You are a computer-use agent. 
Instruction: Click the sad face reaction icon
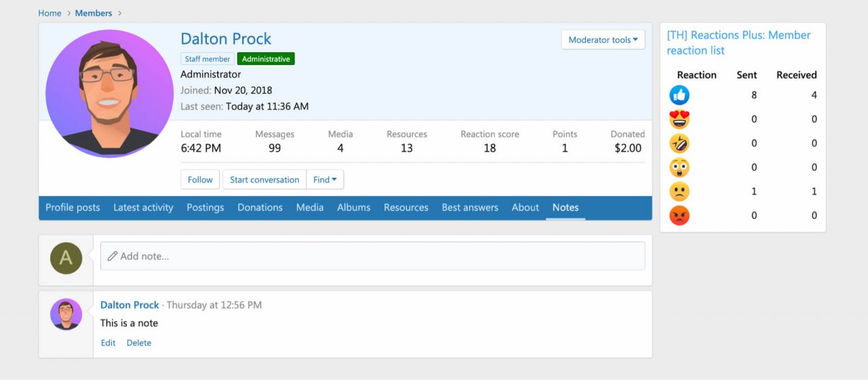click(679, 192)
